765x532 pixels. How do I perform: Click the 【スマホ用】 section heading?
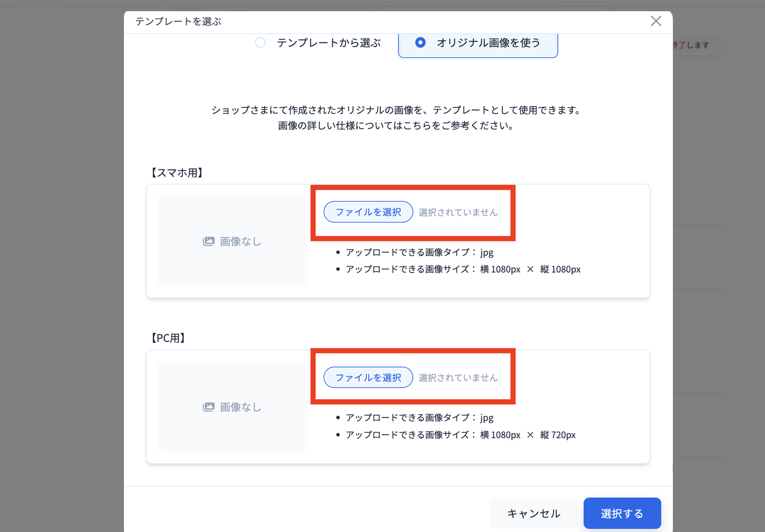[x=177, y=173]
